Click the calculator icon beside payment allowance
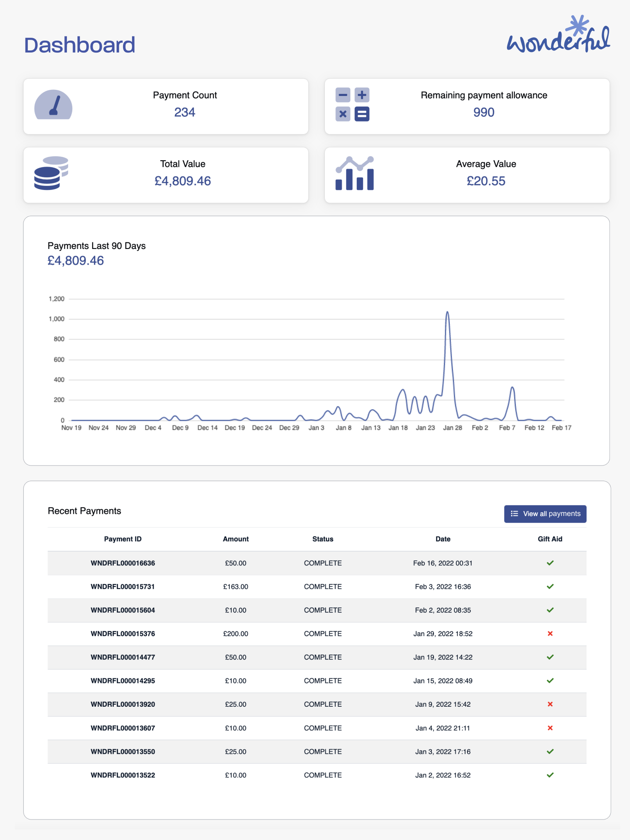This screenshot has width=630, height=840. tap(352, 105)
